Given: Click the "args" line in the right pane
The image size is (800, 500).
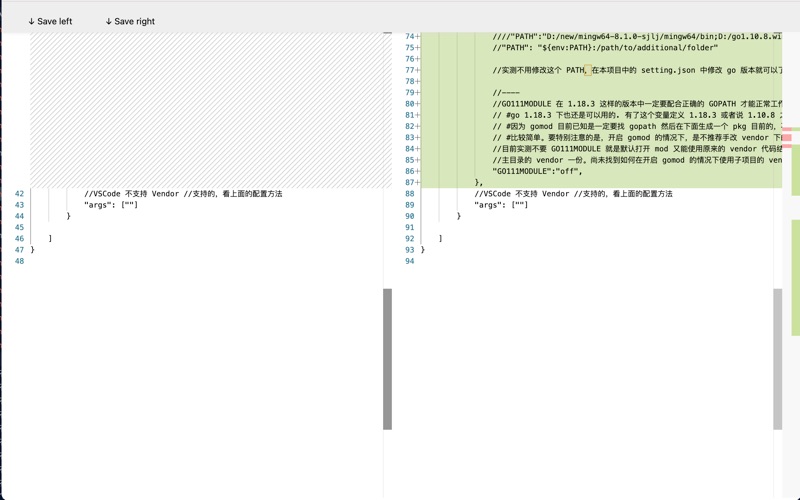Looking at the screenshot, I should [x=501, y=205].
